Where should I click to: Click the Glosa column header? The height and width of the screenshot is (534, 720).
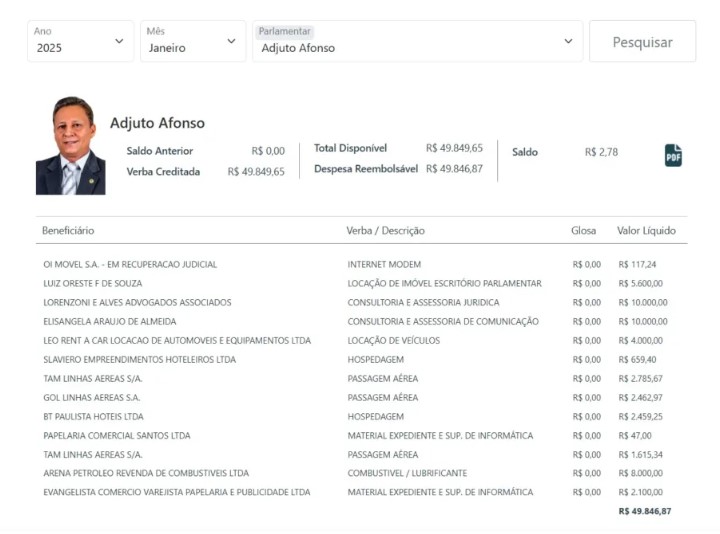coord(583,231)
